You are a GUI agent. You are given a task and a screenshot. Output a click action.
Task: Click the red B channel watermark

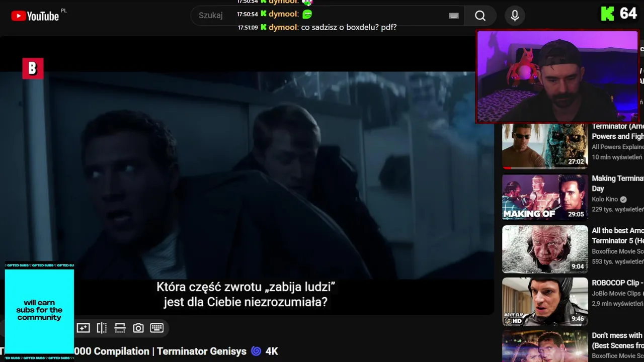point(33,68)
